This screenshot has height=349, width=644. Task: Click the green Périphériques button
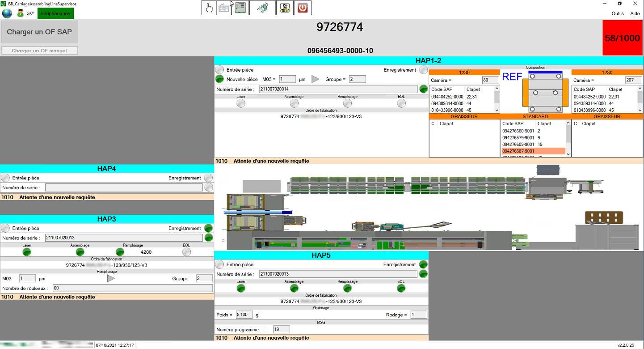pyautogui.click(x=55, y=13)
